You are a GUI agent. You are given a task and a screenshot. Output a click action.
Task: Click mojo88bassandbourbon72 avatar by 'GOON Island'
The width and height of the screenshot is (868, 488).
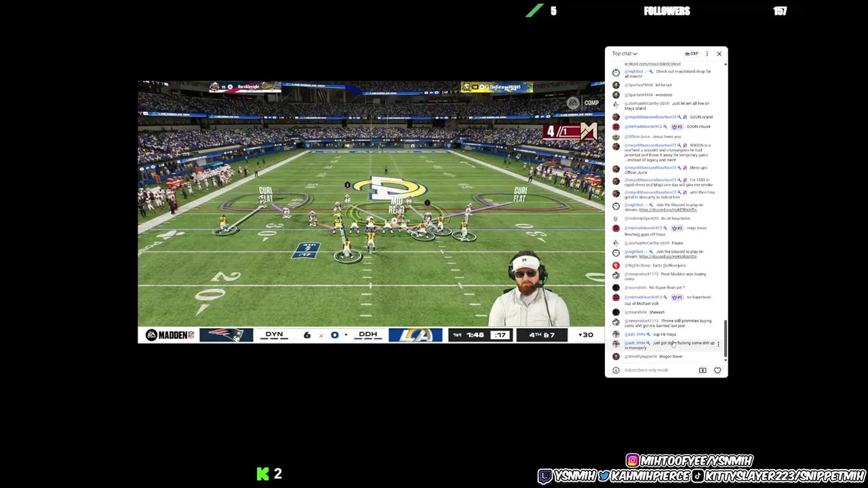pos(616,117)
